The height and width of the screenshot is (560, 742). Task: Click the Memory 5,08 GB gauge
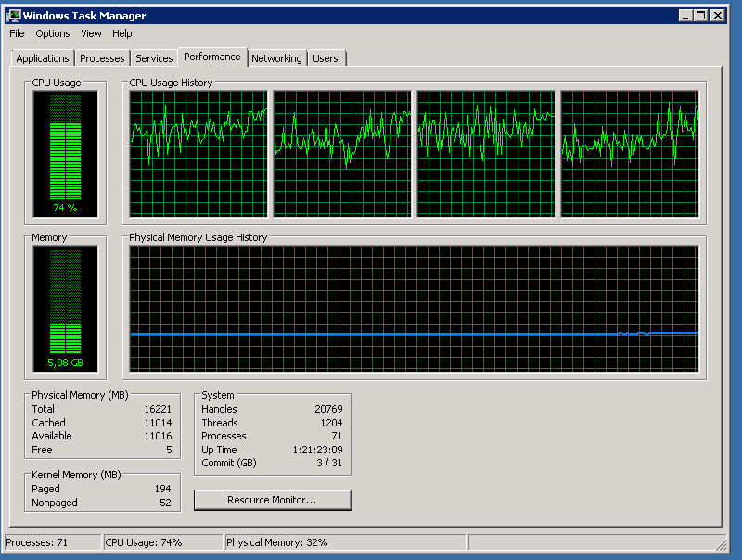point(65,309)
